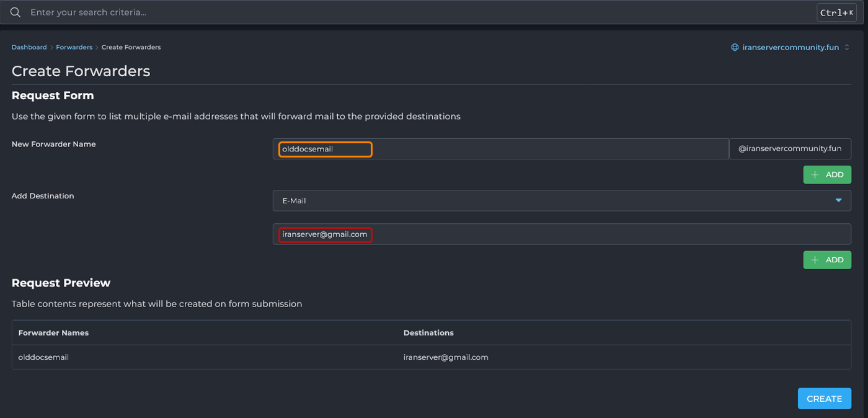Click the Forwarder Names column header
Image resolution: width=868 pixels, height=418 pixels.
point(53,333)
